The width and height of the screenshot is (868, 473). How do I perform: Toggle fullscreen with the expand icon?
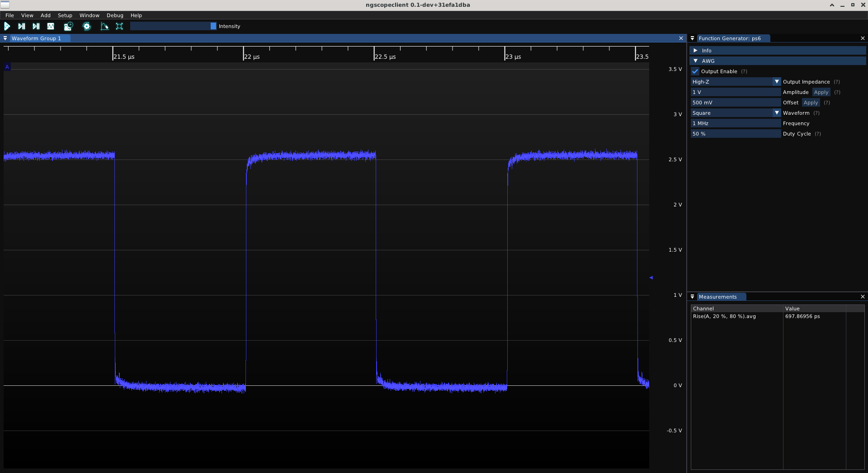click(x=119, y=26)
